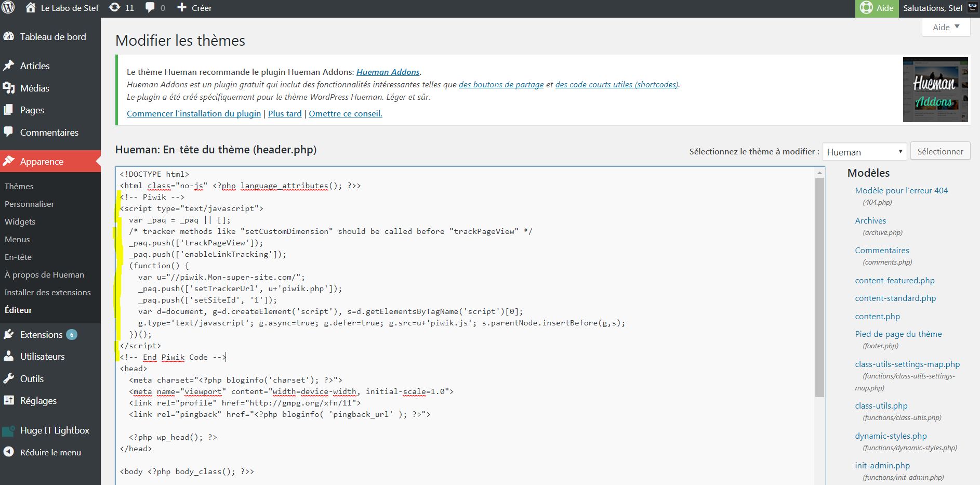Open the Widgets submenu item
The image size is (980, 485).
click(20, 221)
